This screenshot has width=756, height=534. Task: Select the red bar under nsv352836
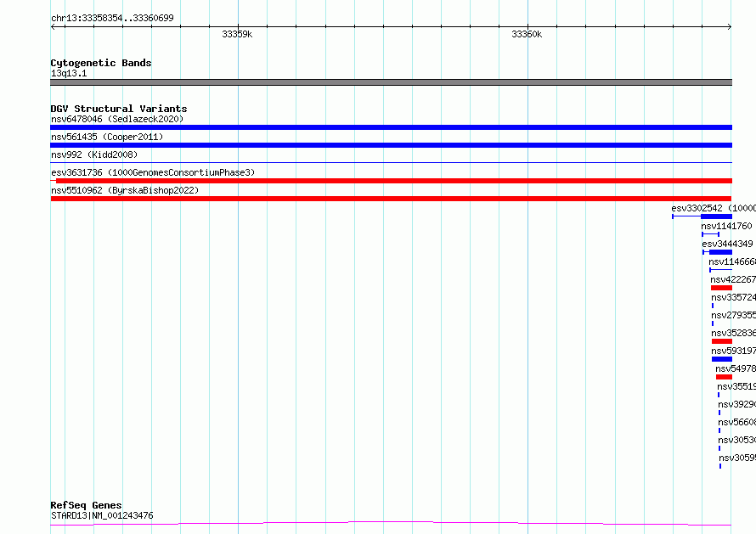[x=722, y=341]
